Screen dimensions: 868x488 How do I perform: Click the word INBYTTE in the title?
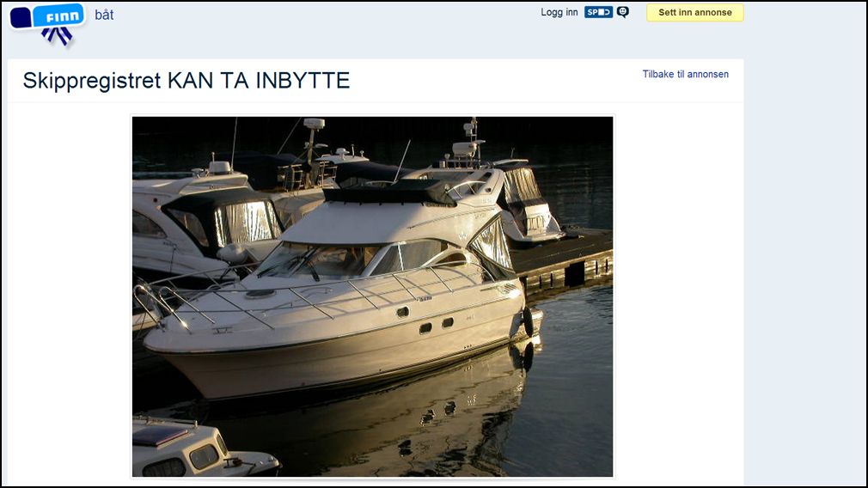click(x=303, y=81)
